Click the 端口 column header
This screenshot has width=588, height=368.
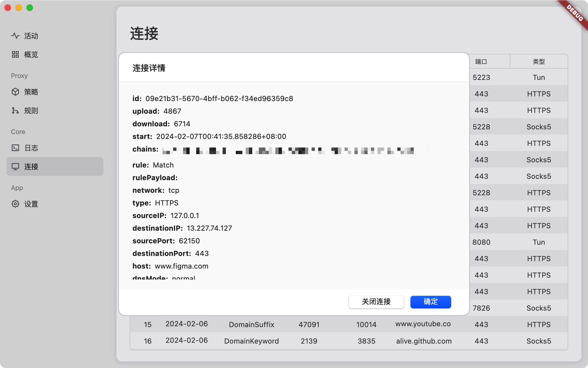point(481,62)
